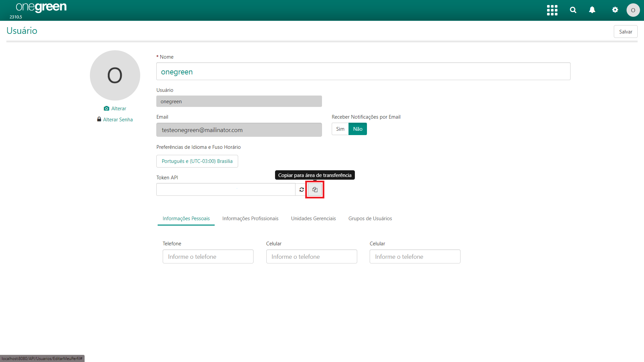Image resolution: width=644 pixels, height=362 pixels.
Task: Click the version number 2310.5
Action: (x=16, y=17)
